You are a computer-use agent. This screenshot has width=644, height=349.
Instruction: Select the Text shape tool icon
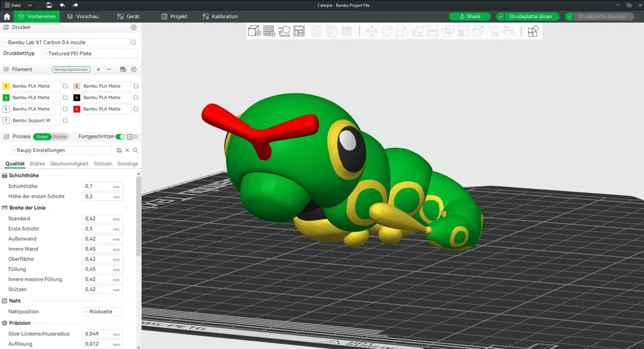tap(493, 31)
